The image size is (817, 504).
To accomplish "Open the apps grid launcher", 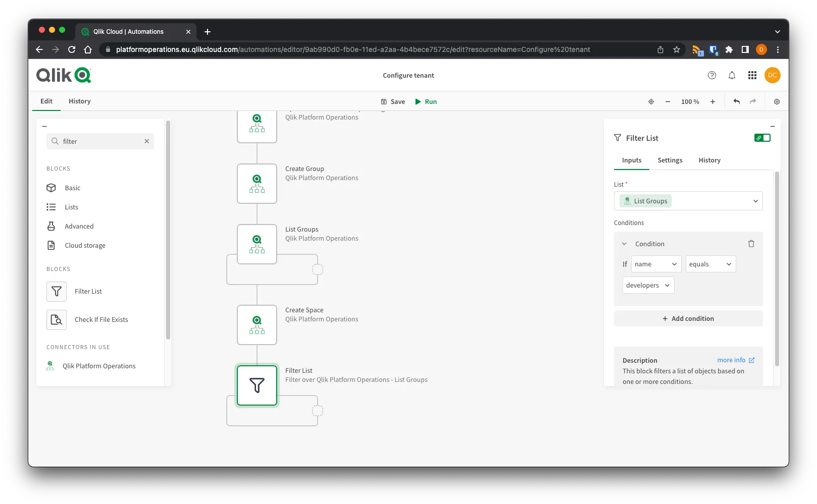I will [752, 75].
